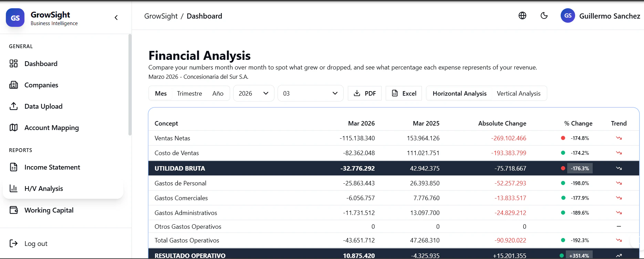This screenshot has height=259, width=644.
Task: Click the Mar 2025 column header
Action: pos(426,123)
